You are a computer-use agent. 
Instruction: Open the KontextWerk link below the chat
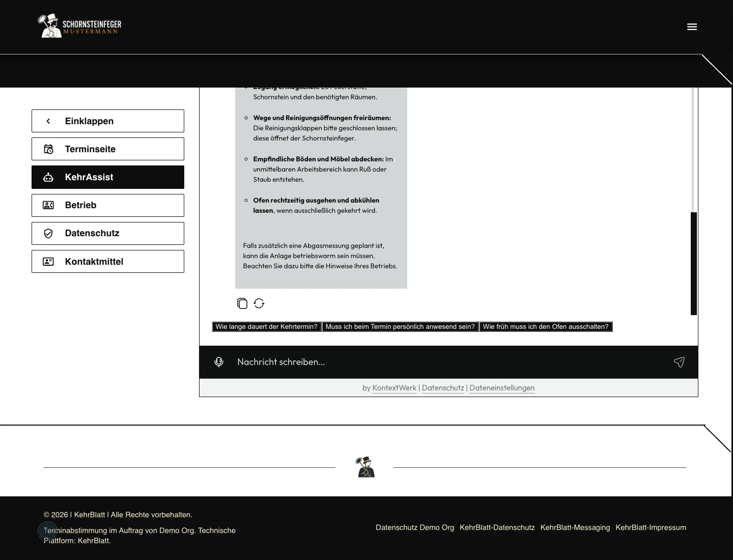pyautogui.click(x=394, y=388)
